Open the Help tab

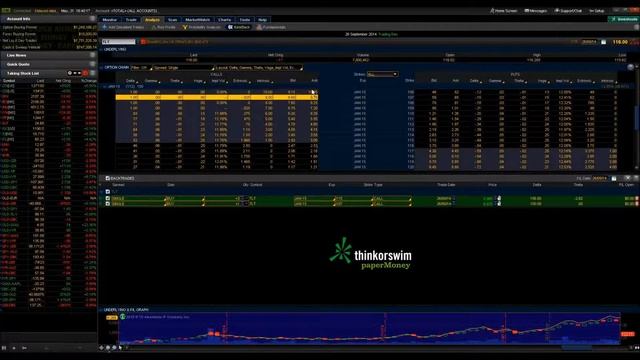(262, 20)
